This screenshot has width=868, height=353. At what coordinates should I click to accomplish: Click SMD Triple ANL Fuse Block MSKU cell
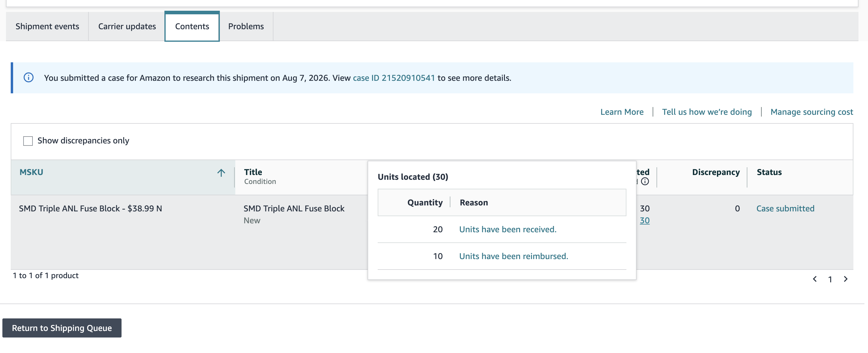90,208
